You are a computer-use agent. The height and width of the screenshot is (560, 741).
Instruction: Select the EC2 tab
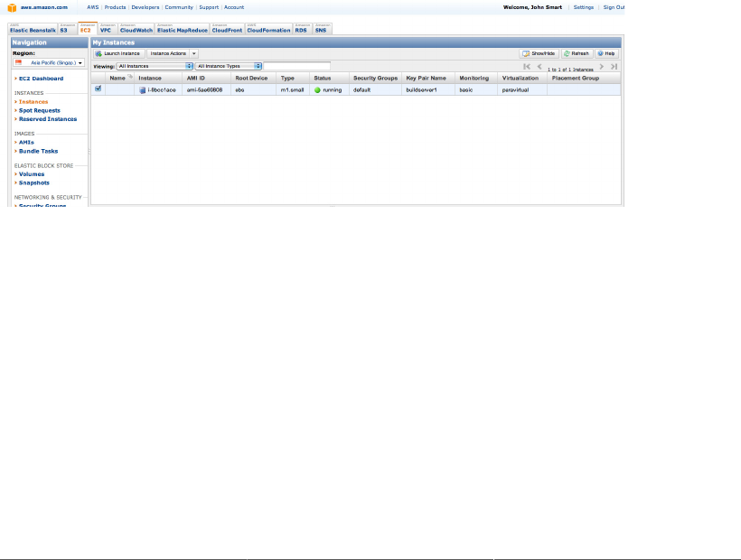(x=88, y=28)
